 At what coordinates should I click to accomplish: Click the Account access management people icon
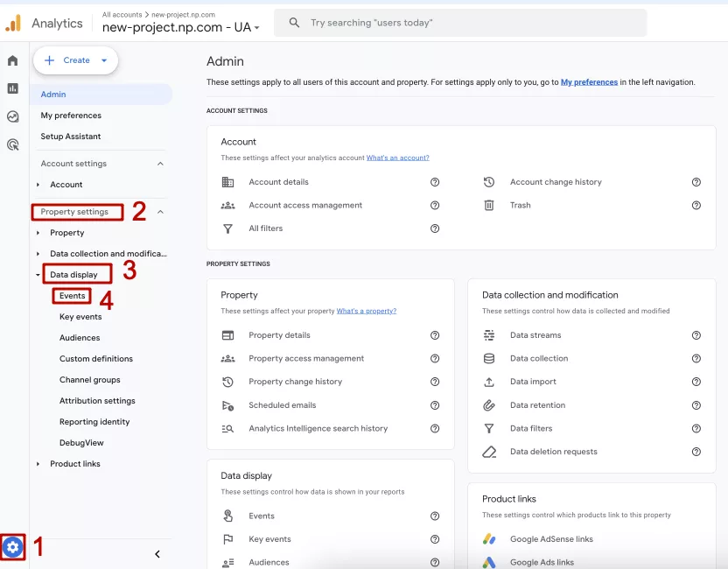click(227, 206)
